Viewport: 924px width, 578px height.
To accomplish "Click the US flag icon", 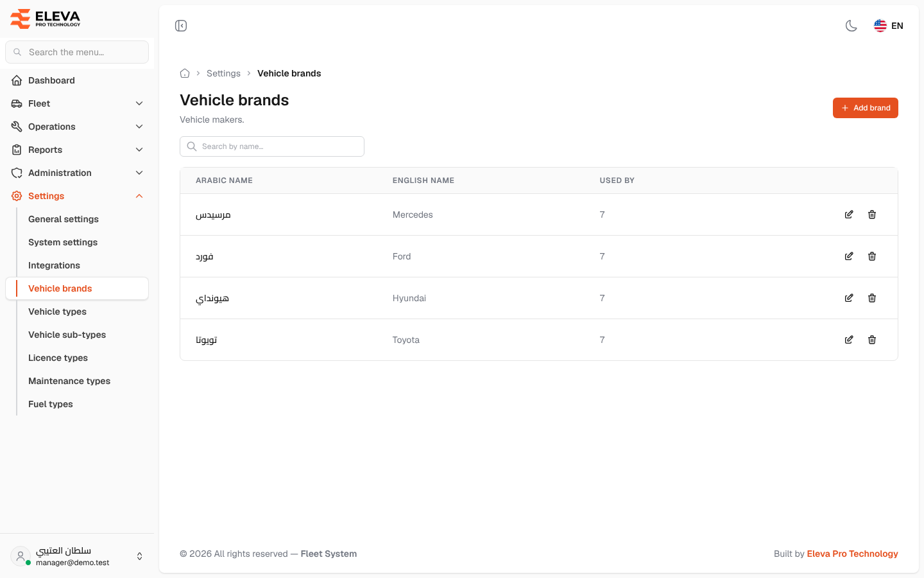I will click(880, 26).
